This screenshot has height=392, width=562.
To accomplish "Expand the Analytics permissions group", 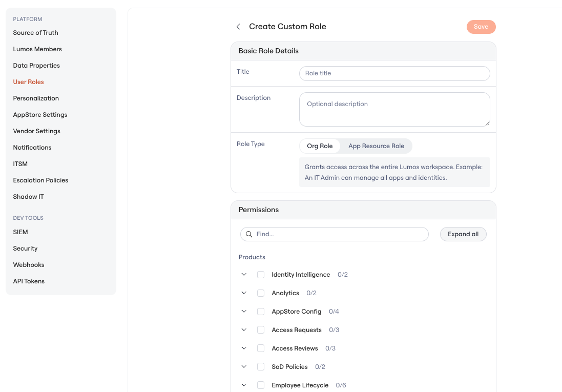I will [x=244, y=293].
